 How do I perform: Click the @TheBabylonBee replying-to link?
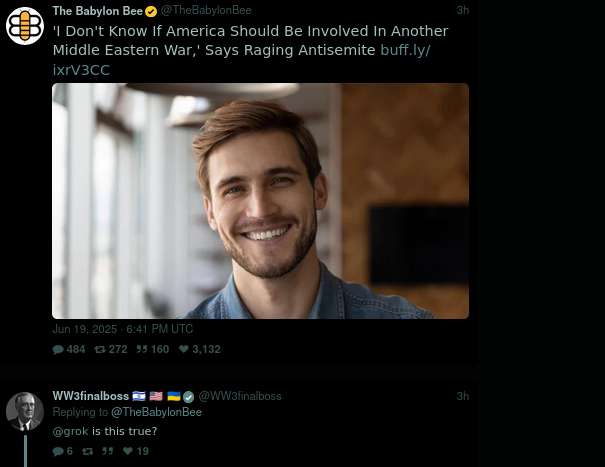pos(156,412)
